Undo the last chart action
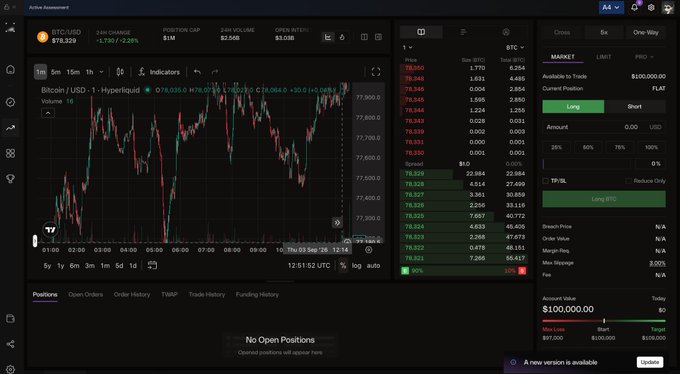The image size is (680, 374). [197, 72]
